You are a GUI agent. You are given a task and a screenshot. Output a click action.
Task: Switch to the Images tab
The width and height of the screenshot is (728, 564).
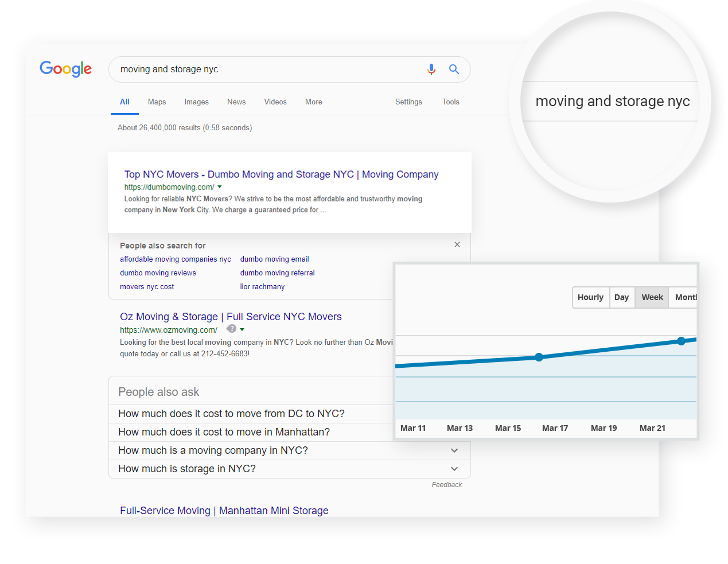pyautogui.click(x=196, y=102)
